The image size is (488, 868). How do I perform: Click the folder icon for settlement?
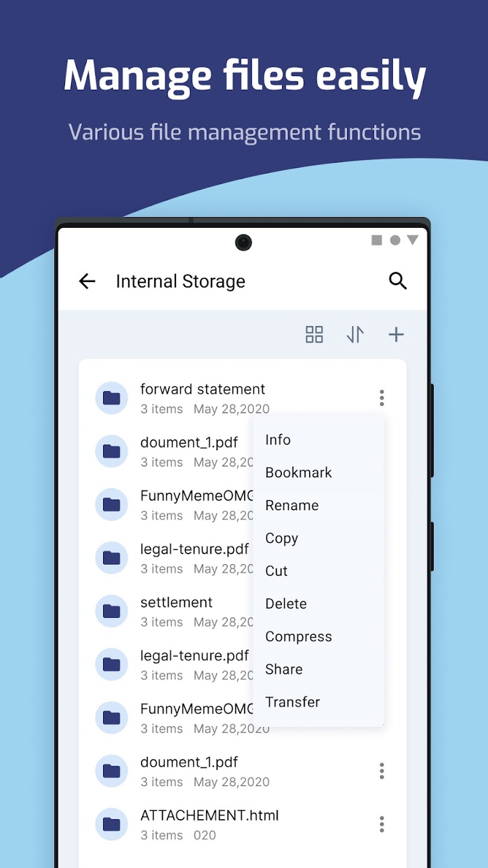[x=111, y=611]
